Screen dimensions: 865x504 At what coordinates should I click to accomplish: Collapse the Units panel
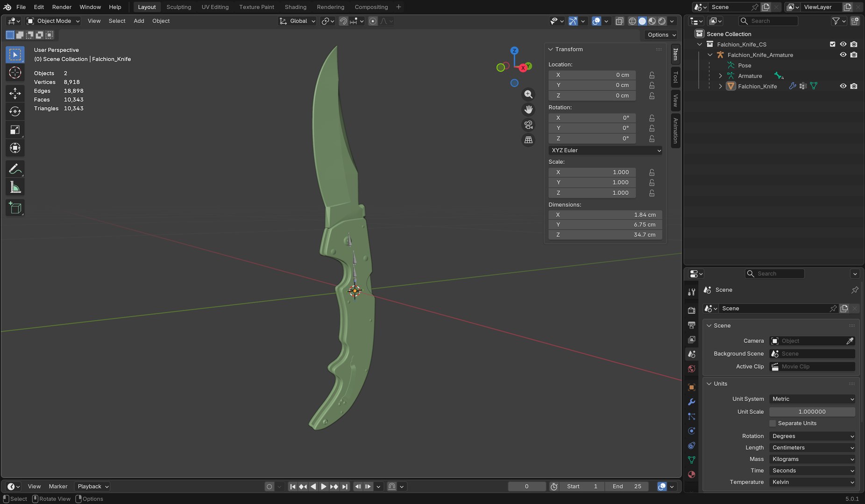709,384
